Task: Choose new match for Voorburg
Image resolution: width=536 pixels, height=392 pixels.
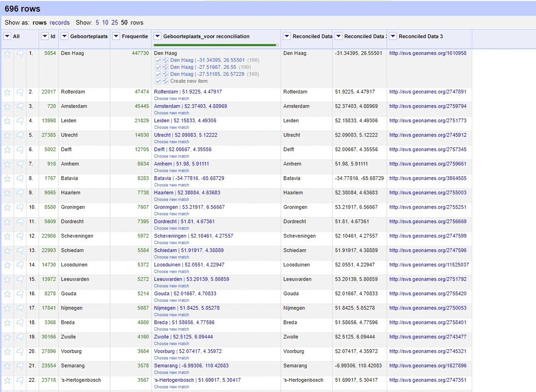Action: [172, 358]
